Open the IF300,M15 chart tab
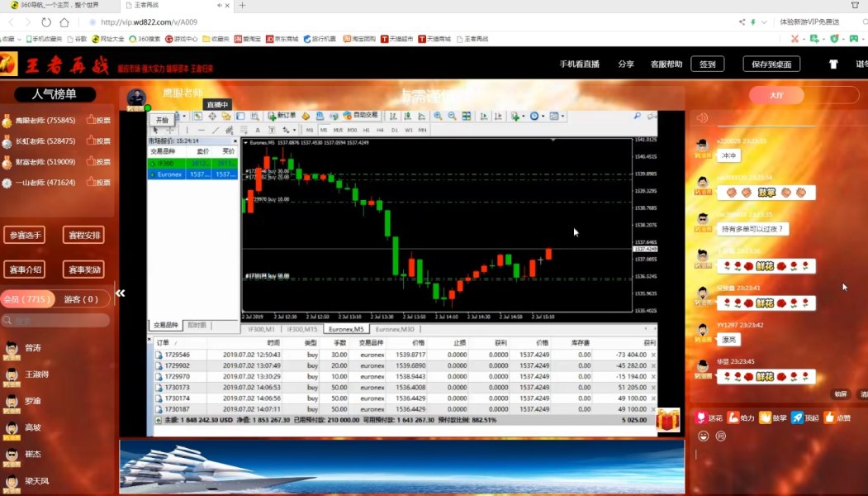Image resolution: width=868 pixels, height=496 pixels. pyautogui.click(x=302, y=329)
